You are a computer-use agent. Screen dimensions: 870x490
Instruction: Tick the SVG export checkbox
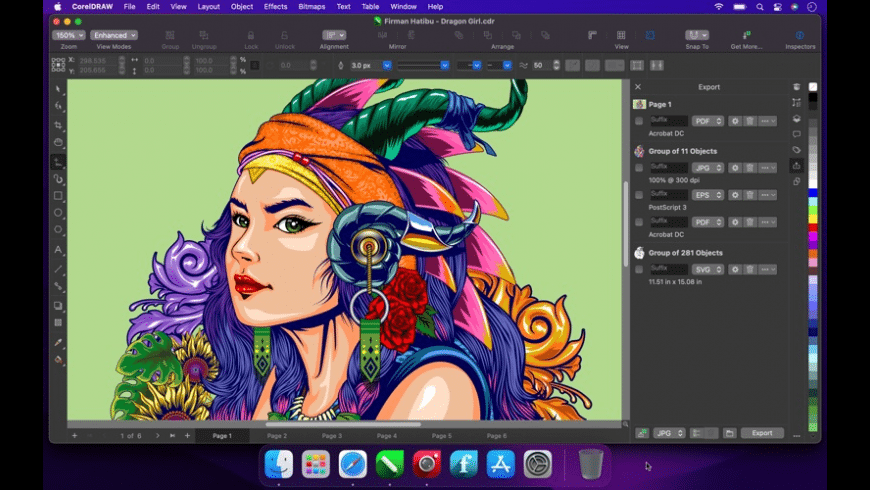pos(639,269)
